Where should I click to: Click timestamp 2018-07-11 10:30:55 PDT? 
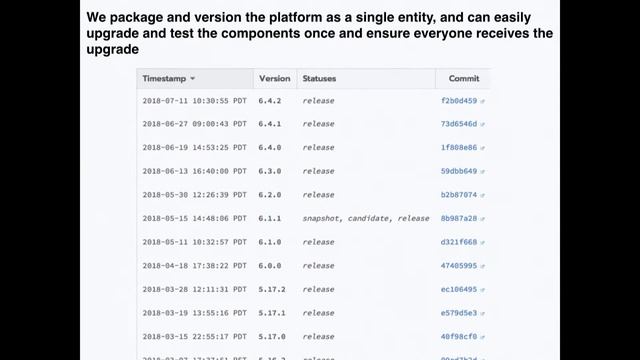click(x=195, y=101)
